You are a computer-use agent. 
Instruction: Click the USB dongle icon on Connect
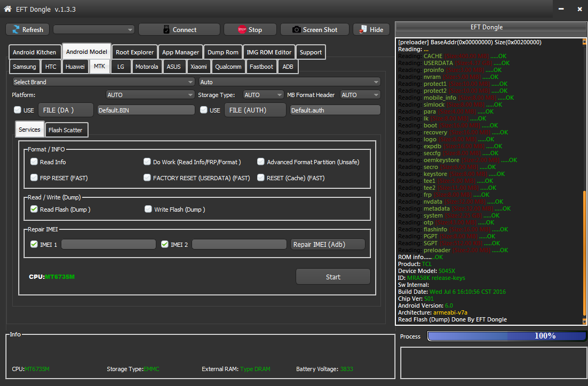[x=166, y=30]
